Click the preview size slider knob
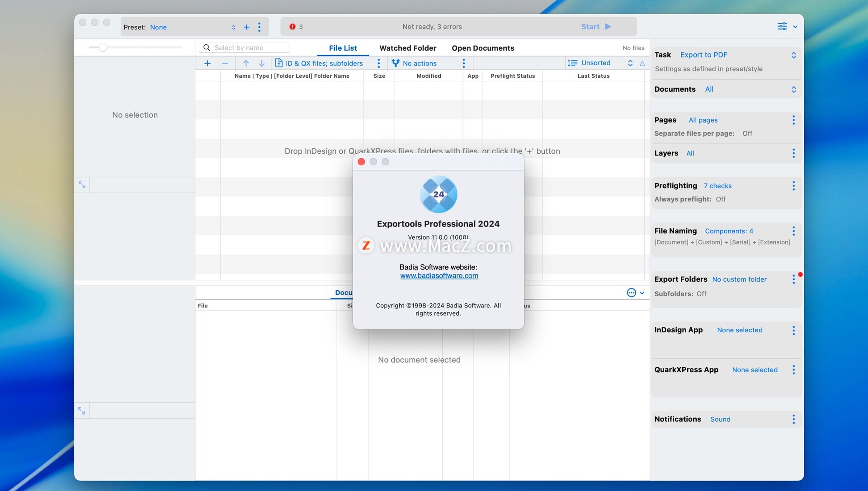This screenshot has height=491, width=868. (x=103, y=47)
